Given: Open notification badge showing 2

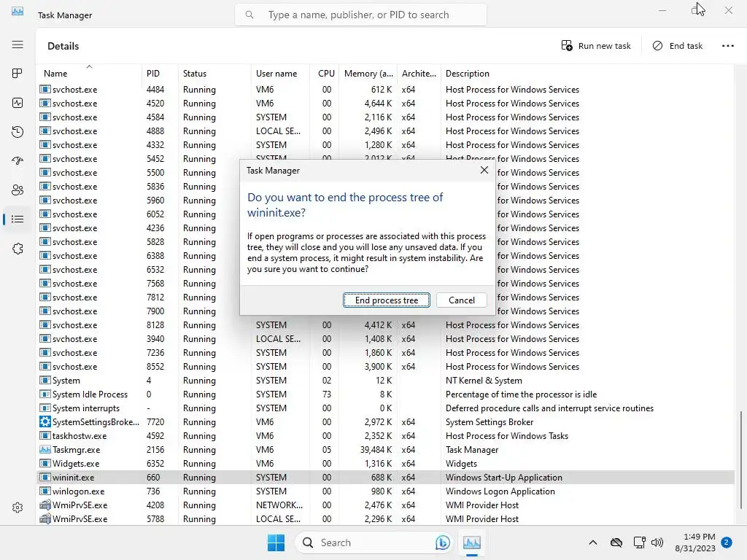Looking at the screenshot, I should click(727, 542).
